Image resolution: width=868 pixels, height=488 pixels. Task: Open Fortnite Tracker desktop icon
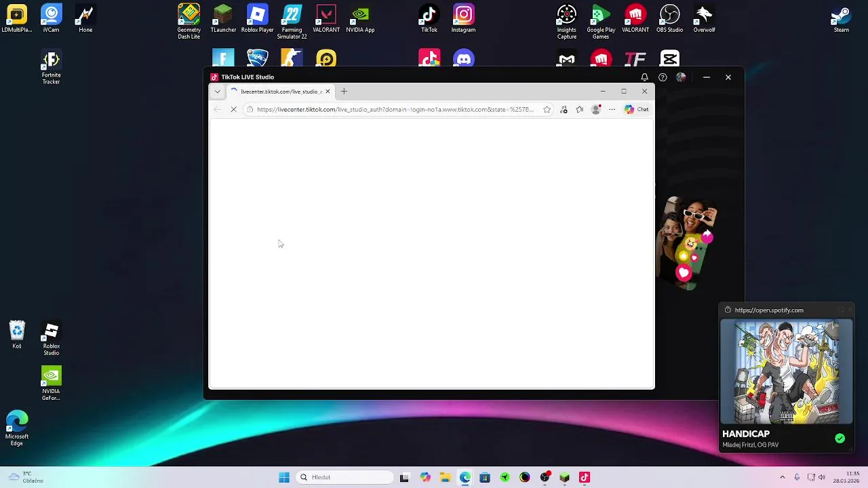click(51, 67)
